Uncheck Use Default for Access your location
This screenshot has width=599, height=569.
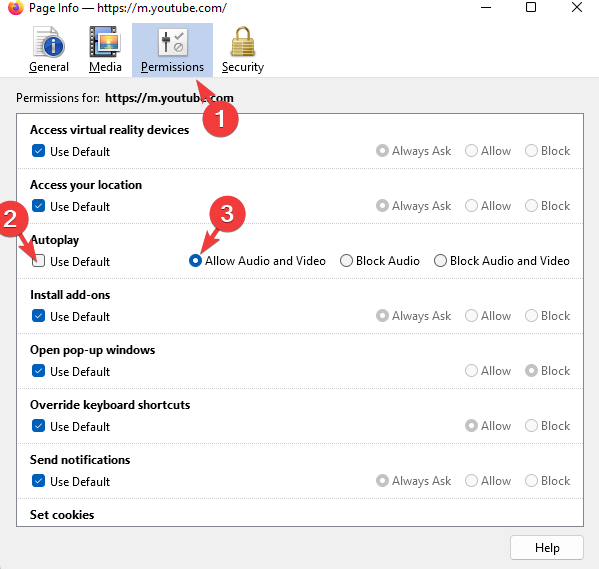coord(38,206)
